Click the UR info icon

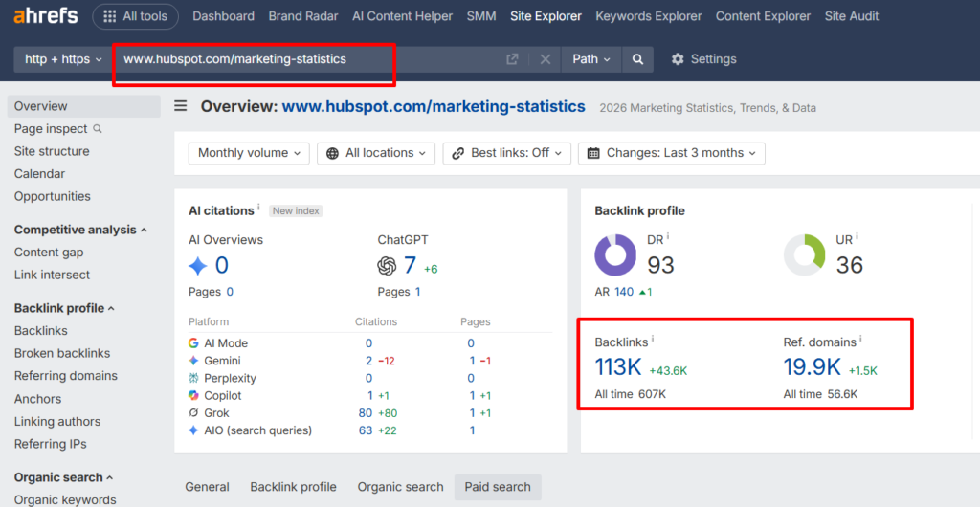pos(857,236)
